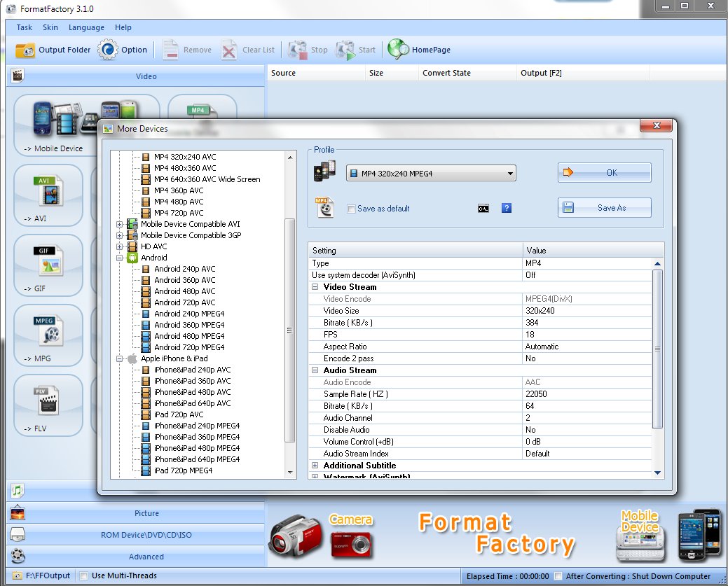This screenshot has height=586, width=728.
Task: Expand the HD AVC tree node
Action: point(119,246)
